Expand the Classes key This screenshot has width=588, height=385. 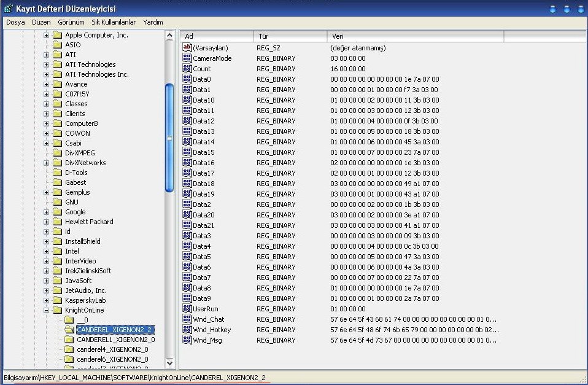point(46,104)
